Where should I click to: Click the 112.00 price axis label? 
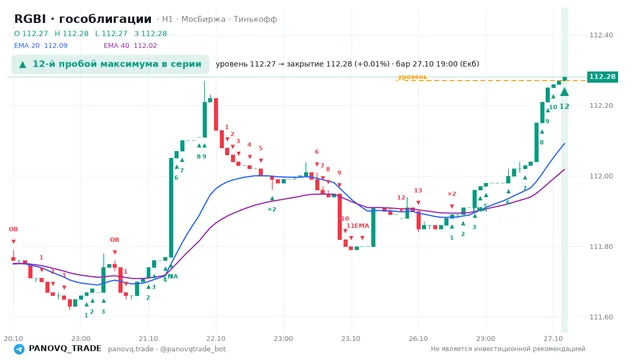(x=601, y=176)
